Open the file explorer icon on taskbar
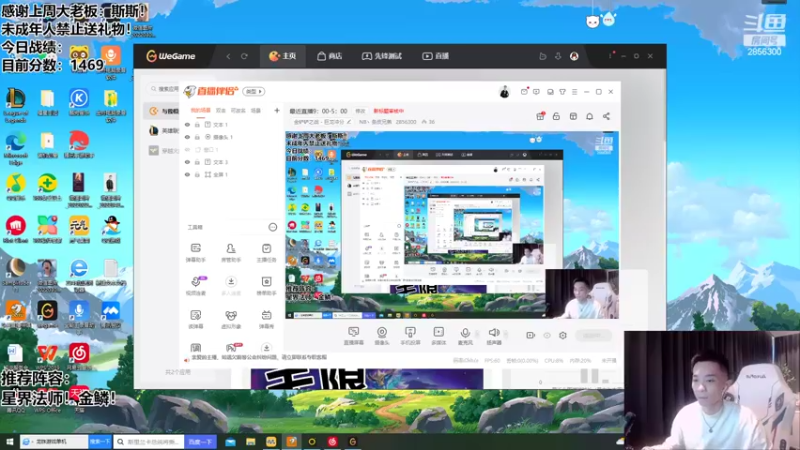 (x=251, y=442)
